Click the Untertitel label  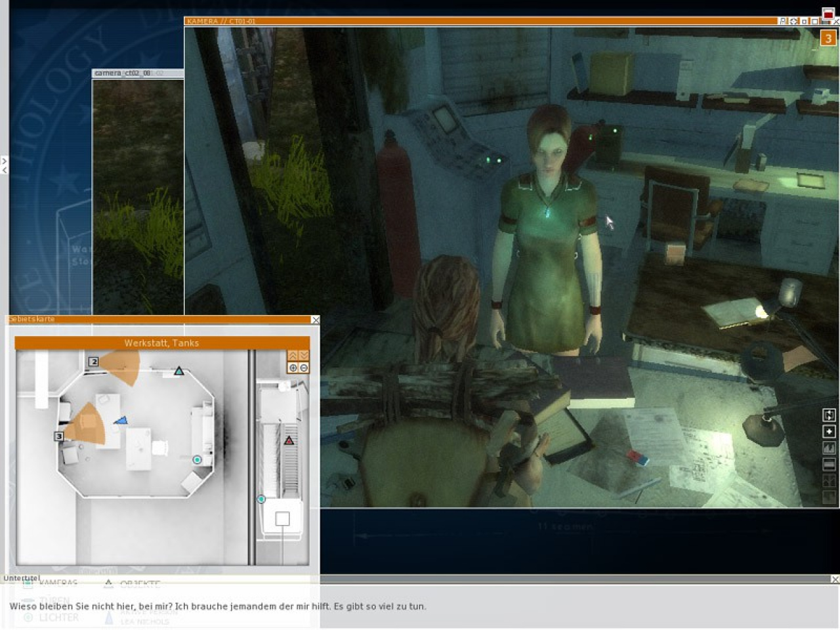click(x=21, y=578)
